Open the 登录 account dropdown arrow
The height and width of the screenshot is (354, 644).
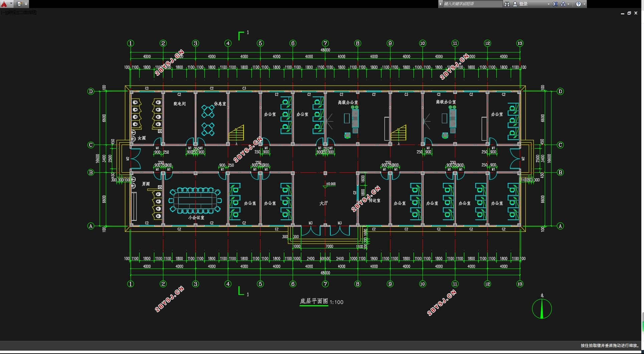coord(548,4)
